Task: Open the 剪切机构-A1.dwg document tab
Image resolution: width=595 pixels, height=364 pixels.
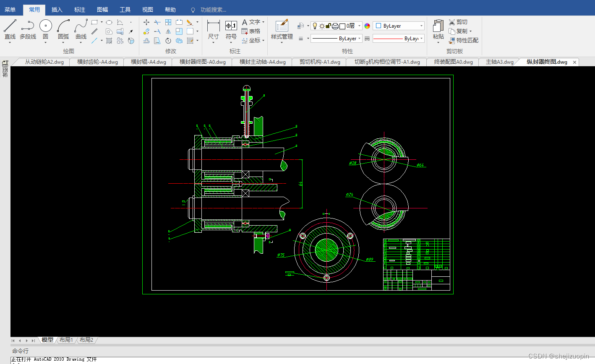Action: (320, 62)
